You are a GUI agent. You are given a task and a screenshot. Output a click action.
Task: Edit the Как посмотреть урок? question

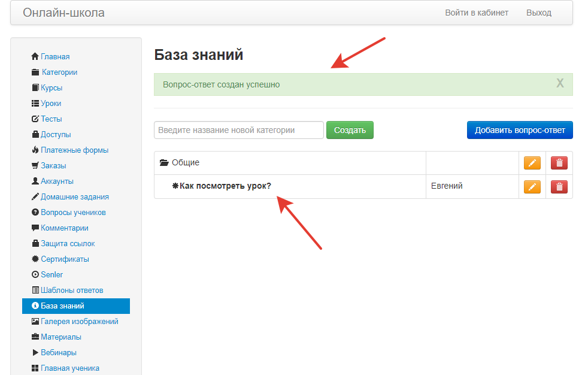pyautogui.click(x=532, y=187)
